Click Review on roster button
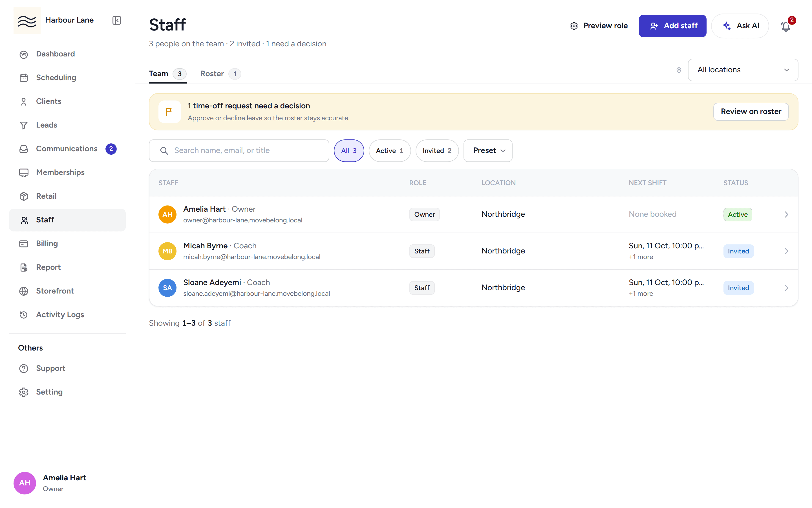Image resolution: width=812 pixels, height=508 pixels. (x=751, y=111)
